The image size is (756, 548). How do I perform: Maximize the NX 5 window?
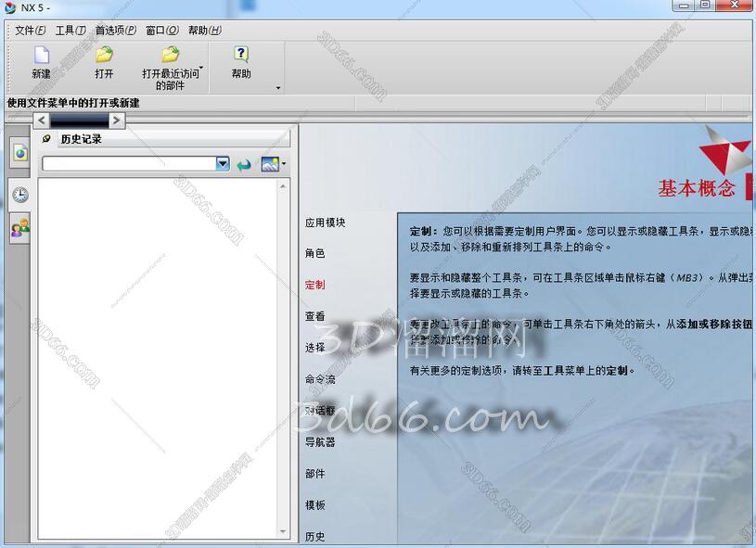705,6
